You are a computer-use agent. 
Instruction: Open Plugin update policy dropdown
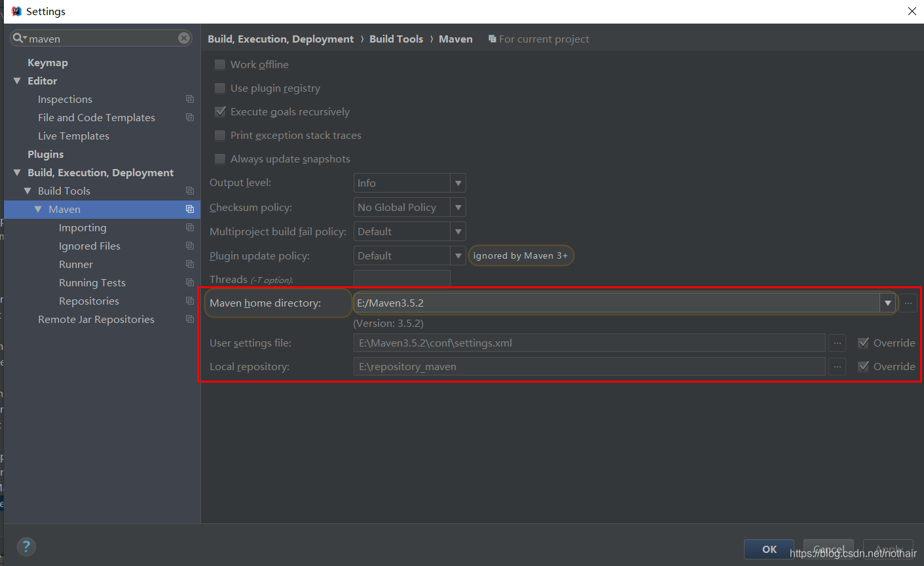[409, 255]
